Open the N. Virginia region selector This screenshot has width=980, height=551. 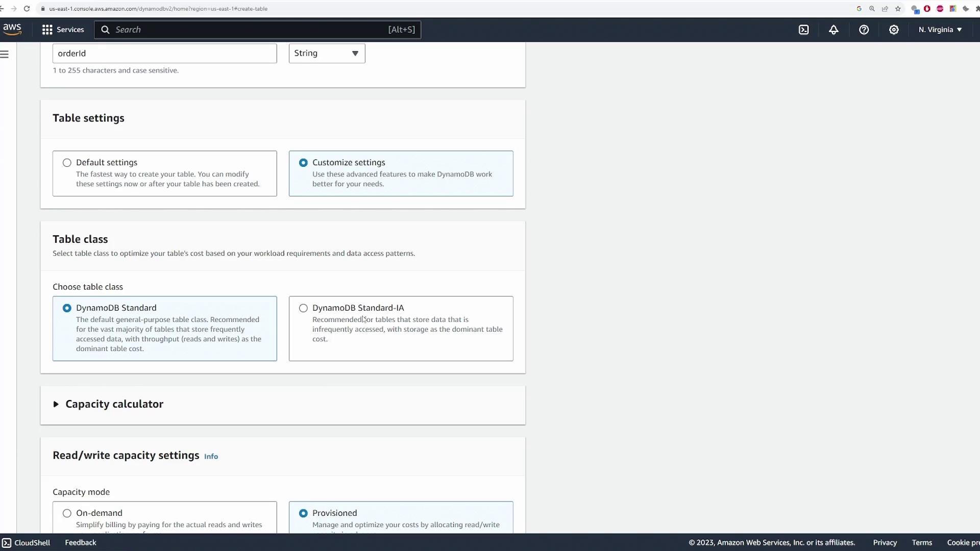(940, 30)
